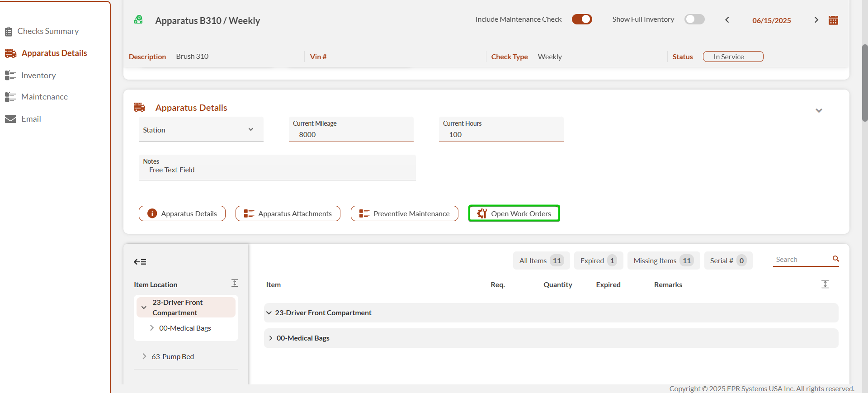Go to Maintenance in sidebar
868x393 pixels.
click(44, 97)
